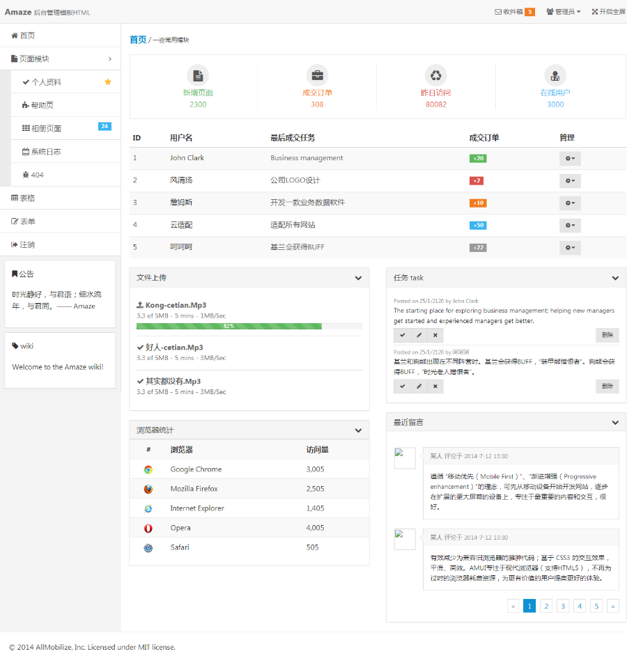Click the 好人-cetian.Mp3 file name
This screenshot has width=627, height=672.
(174, 347)
